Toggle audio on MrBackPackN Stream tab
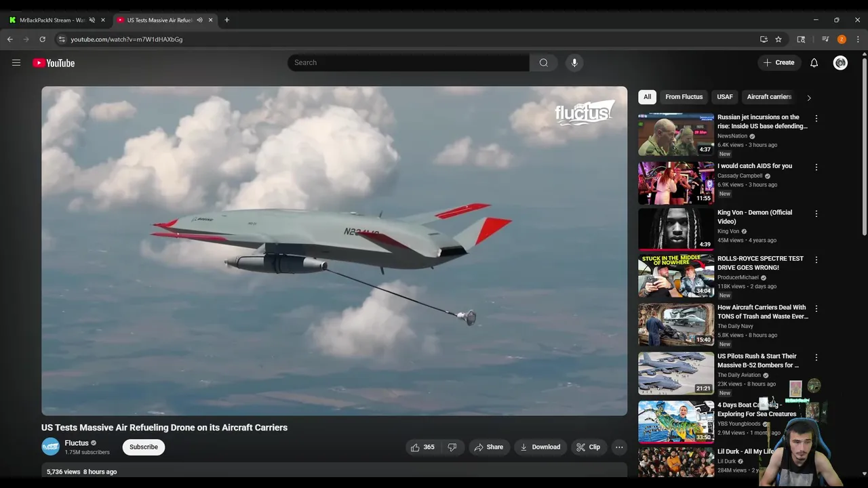 pos(92,20)
